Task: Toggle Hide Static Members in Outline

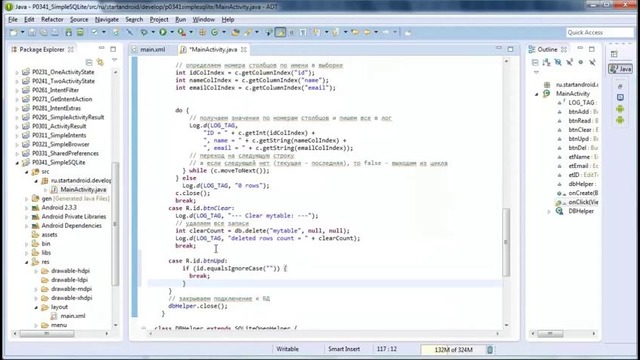Action: tap(569, 62)
